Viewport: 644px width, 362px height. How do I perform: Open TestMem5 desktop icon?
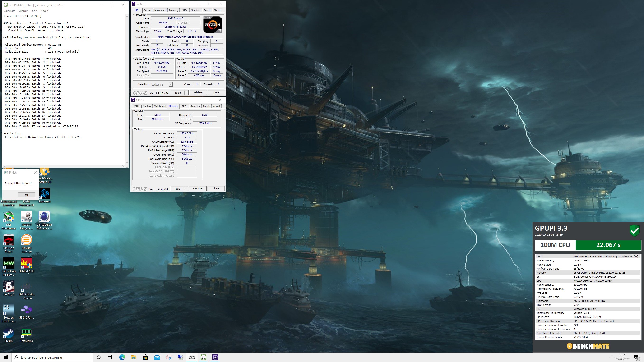(27, 335)
